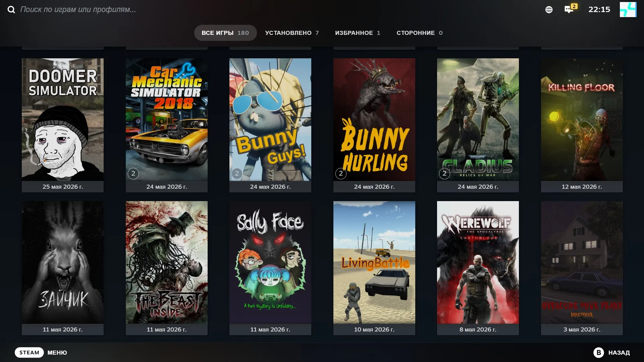Open LivingBattle game cover

pyautogui.click(x=374, y=262)
